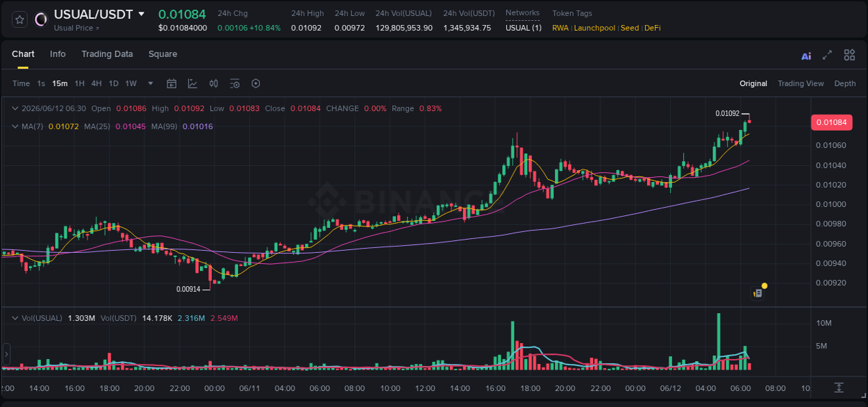Select the 1W interval
868x407 pixels.
click(131, 83)
